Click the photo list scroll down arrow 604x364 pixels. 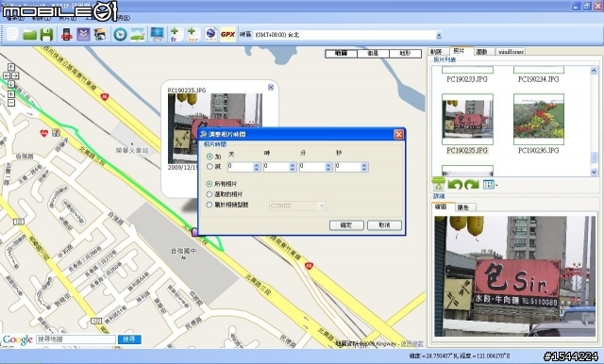(x=594, y=173)
